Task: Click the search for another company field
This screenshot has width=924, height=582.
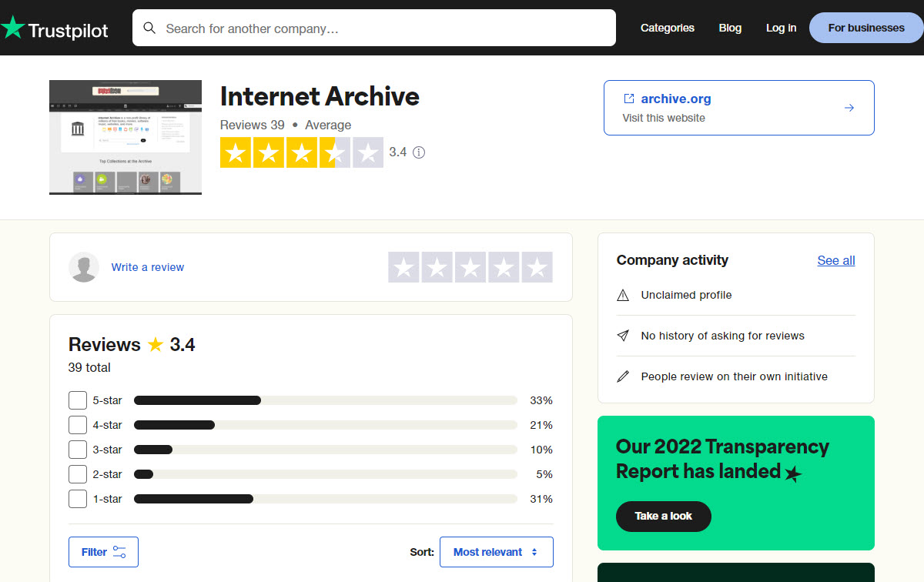Action: pos(385,28)
